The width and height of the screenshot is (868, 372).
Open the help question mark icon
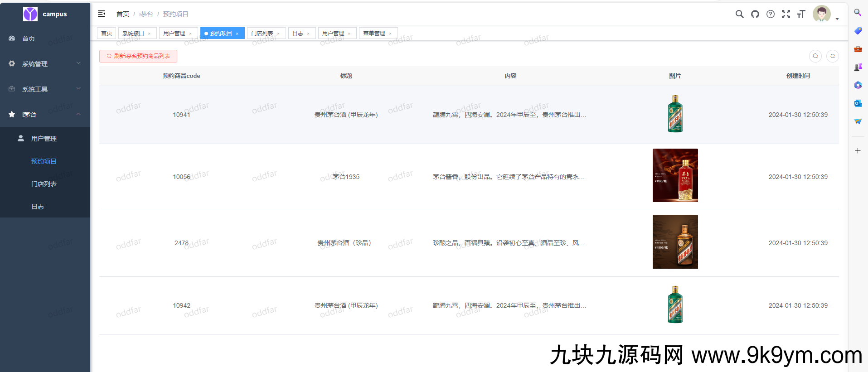(x=770, y=14)
